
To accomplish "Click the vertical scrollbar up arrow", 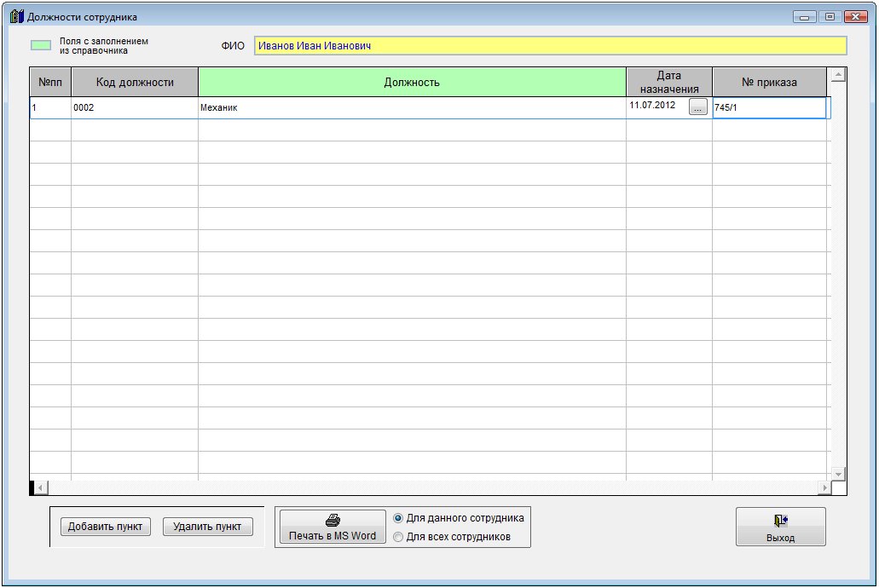I will point(838,74).
